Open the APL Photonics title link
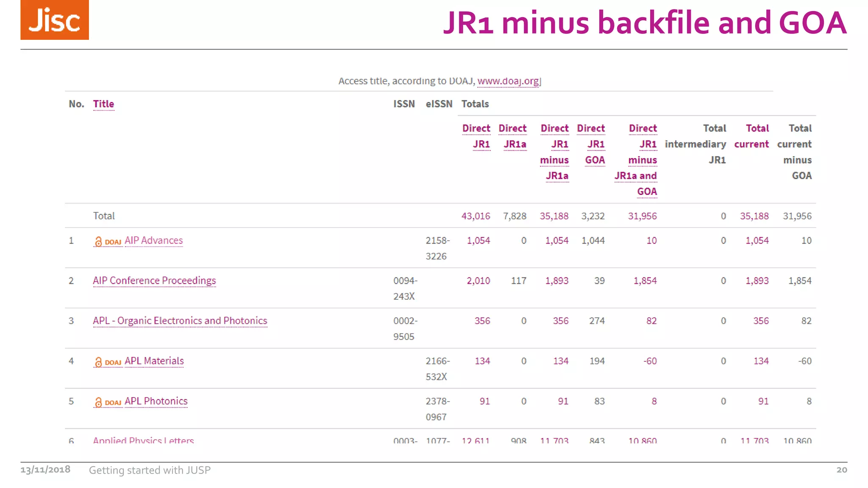This screenshot has height=488, width=868. [156, 401]
